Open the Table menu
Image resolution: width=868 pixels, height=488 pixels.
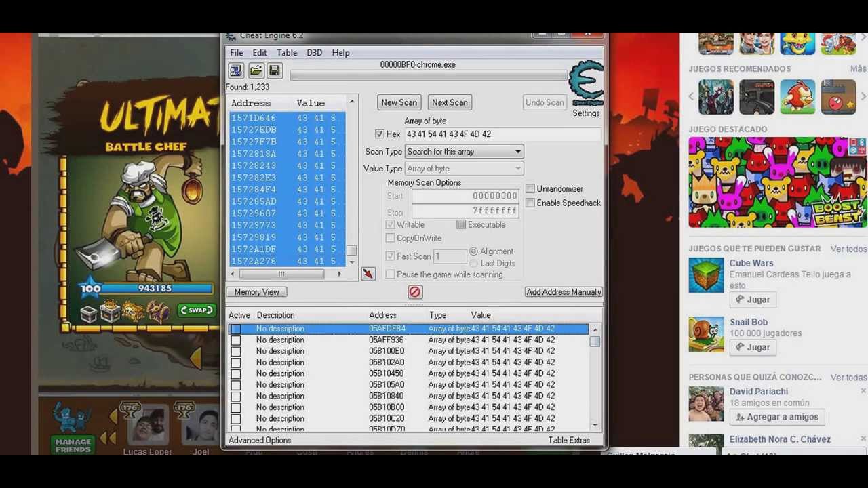(x=287, y=53)
